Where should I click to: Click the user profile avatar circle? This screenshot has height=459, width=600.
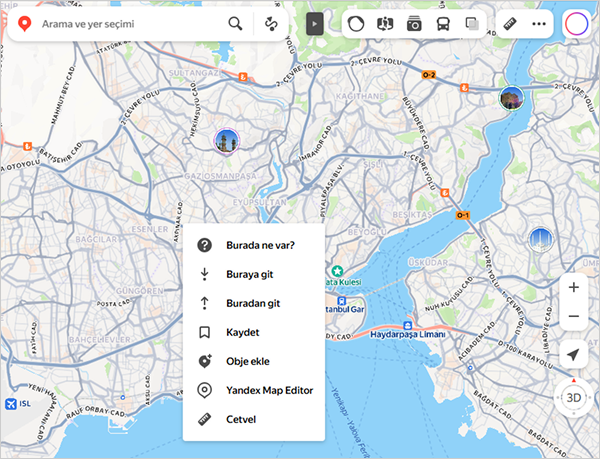tap(576, 24)
